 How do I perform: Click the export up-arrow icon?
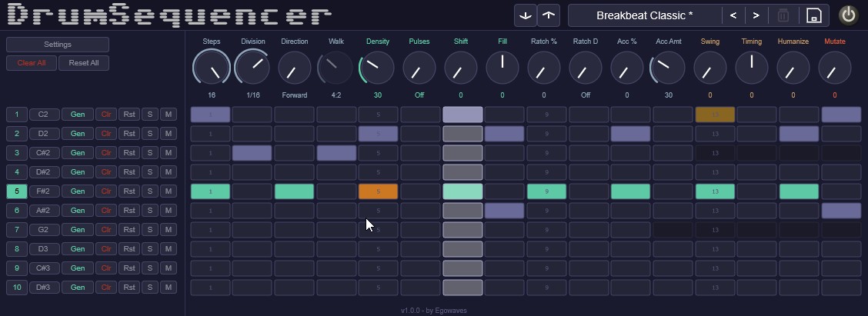click(x=549, y=15)
